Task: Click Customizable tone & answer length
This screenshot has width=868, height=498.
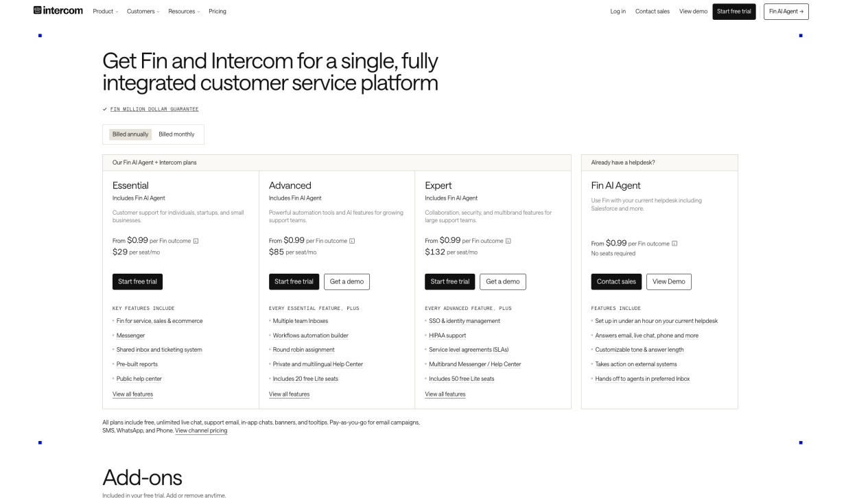Action: (640, 350)
